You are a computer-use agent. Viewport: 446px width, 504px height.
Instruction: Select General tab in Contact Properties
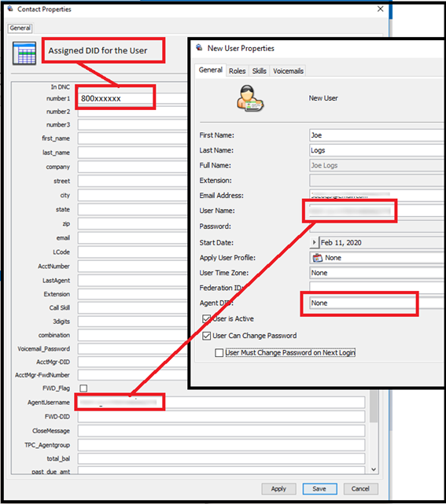(20, 28)
